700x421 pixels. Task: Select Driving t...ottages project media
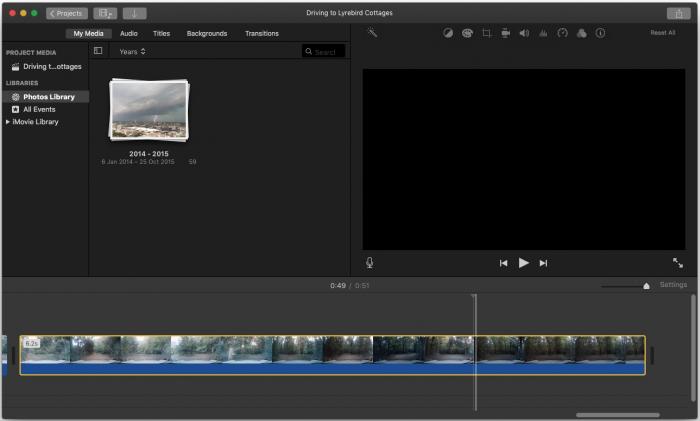coord(46,67)
